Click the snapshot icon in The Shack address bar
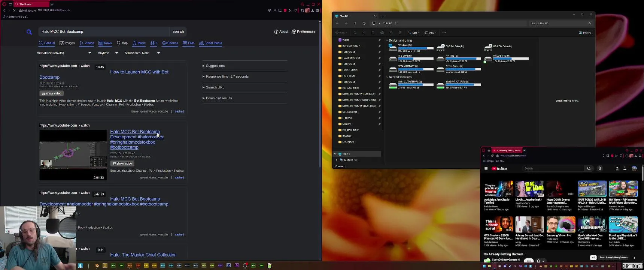This screenshot has width=644, height=270. [x=280, y=10]
